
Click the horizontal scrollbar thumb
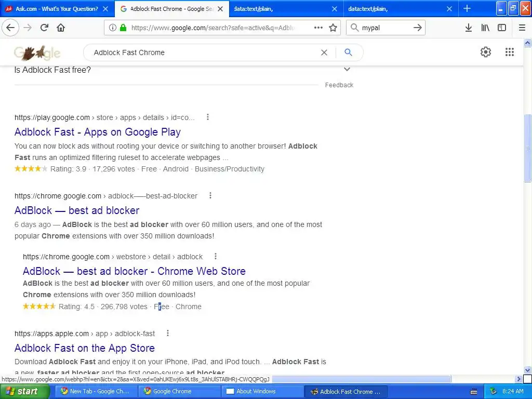pos(362,379)
